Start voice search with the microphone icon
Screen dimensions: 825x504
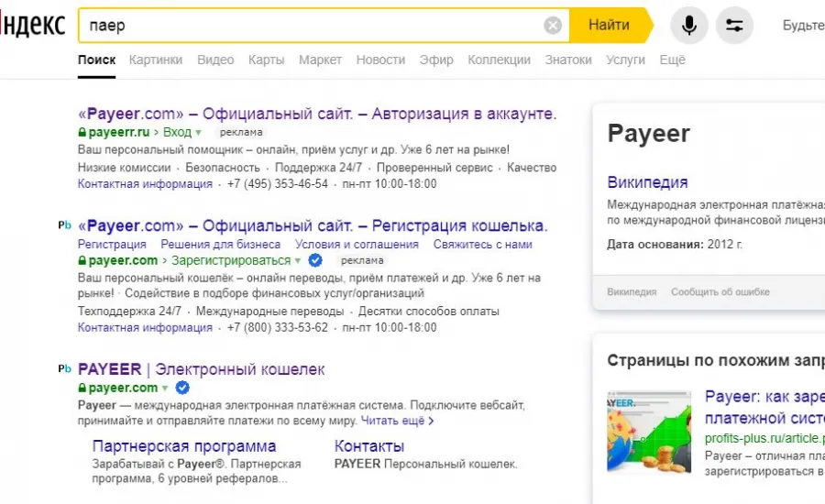point(688,26)
